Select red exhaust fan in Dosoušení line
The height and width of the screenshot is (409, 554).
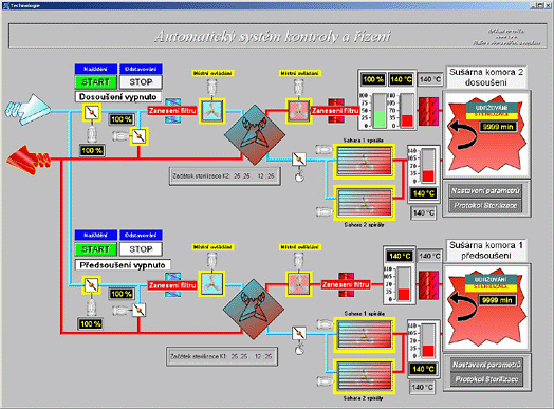(299, 111)
